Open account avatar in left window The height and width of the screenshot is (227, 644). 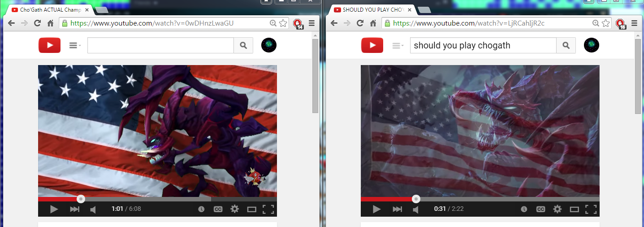click(x=269, y=45)
